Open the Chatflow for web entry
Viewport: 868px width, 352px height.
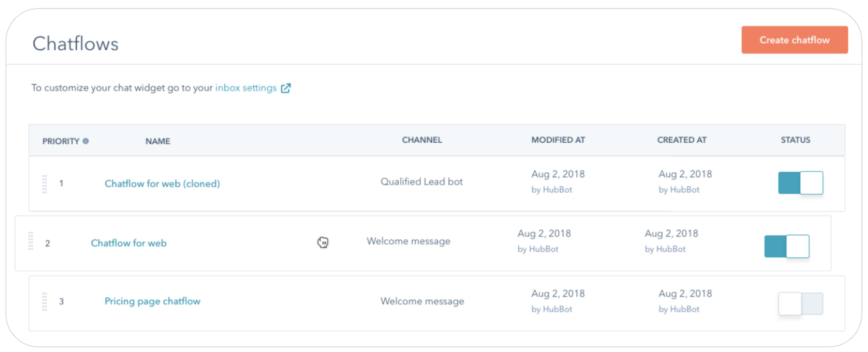click(x=128, y=243)
